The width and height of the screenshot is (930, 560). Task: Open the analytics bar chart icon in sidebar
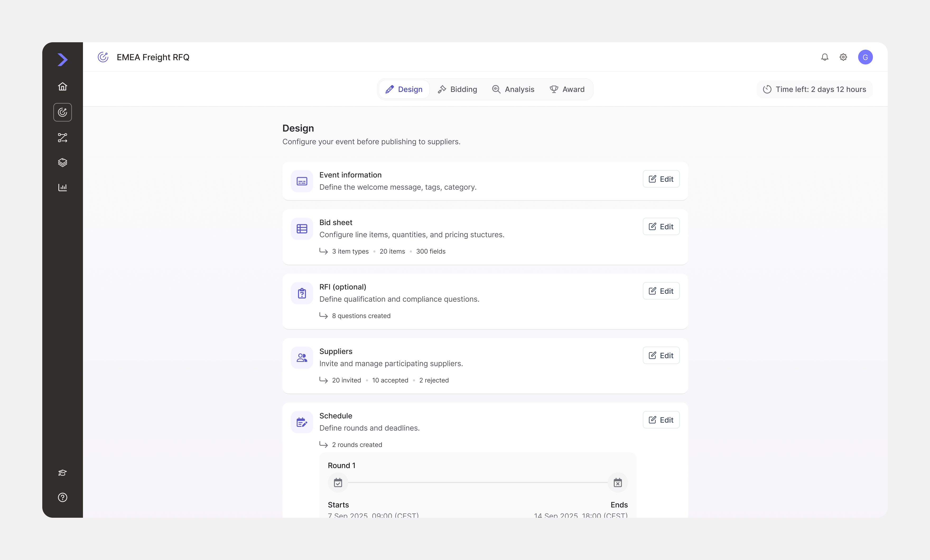point(63,187)
